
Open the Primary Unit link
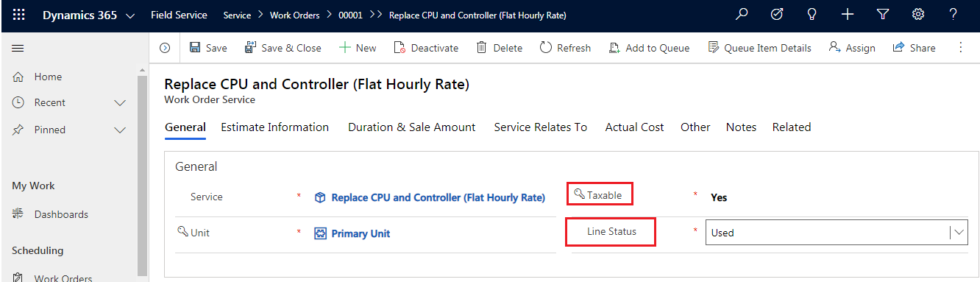tap(361, 233)
